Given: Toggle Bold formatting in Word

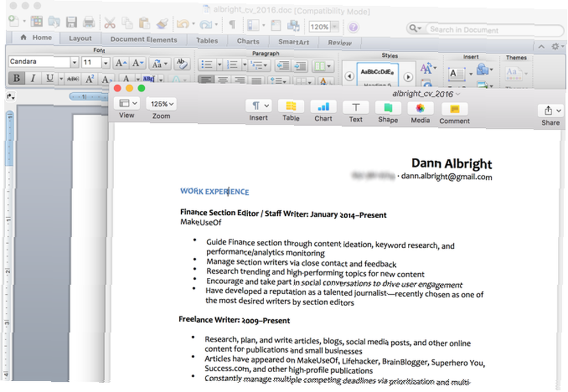Looking at the screenshot, I should point(16,78).
